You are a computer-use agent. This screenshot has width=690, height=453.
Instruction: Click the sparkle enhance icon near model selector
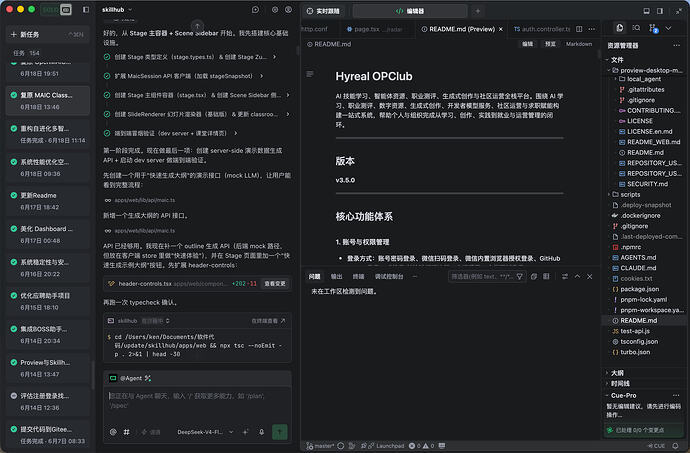point(246,432)
